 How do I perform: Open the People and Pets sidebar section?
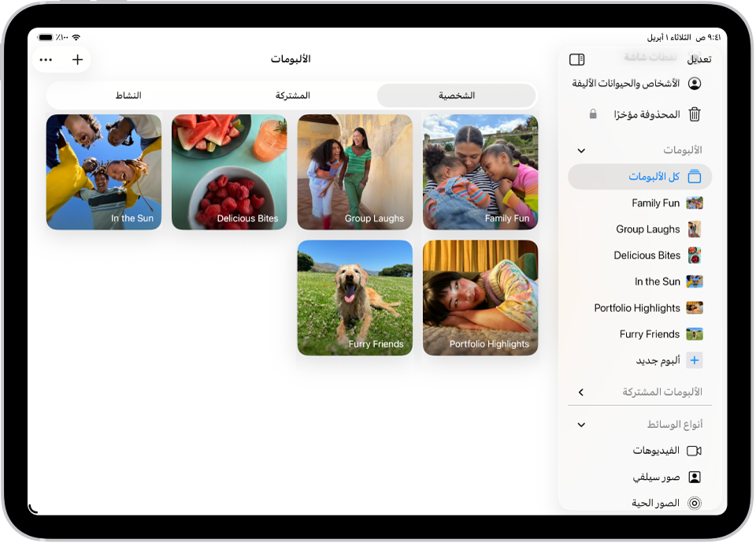point(694,84)
